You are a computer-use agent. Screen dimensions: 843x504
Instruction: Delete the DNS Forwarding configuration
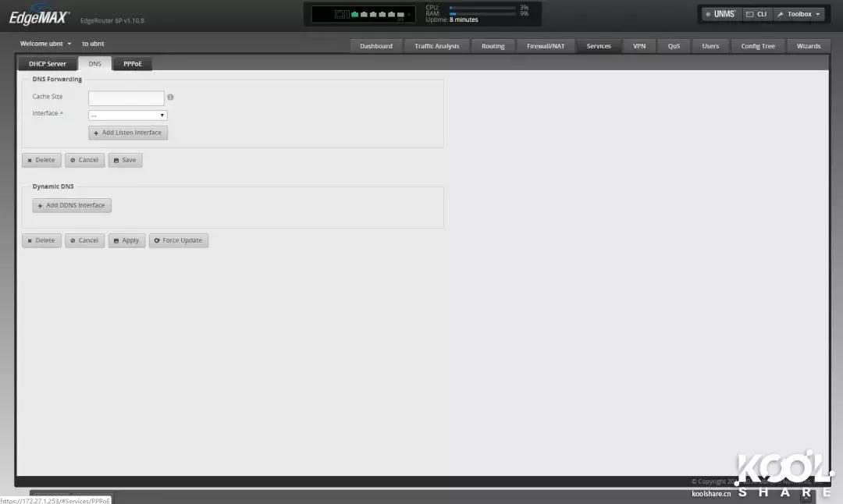click(41, 160)
